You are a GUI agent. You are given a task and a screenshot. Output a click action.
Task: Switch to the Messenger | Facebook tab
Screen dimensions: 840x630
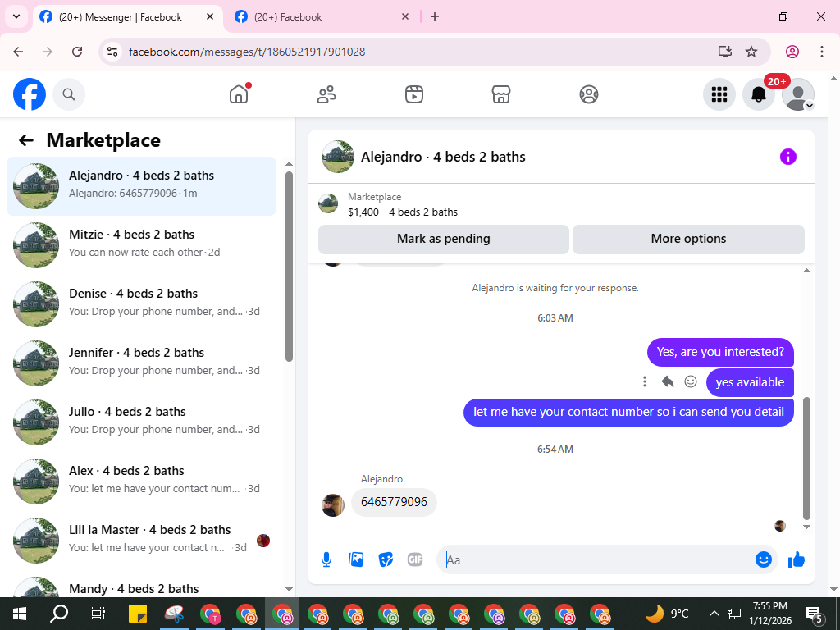point(127,16)
